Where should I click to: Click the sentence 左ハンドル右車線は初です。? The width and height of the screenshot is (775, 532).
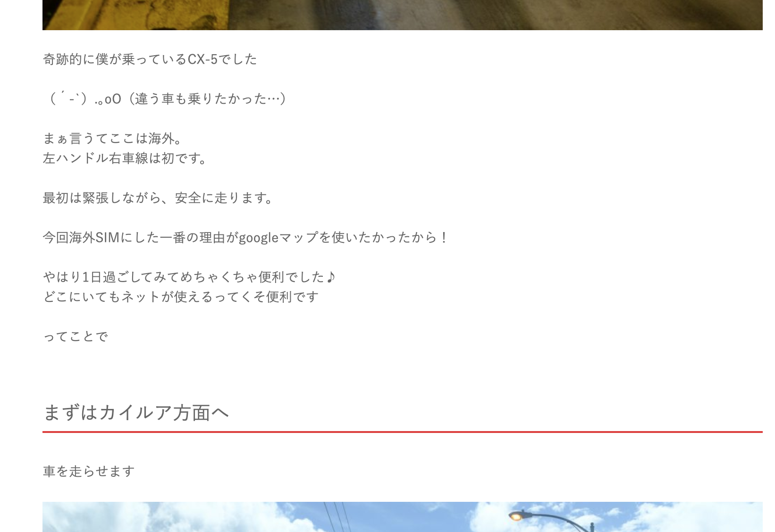click(125, 158)
